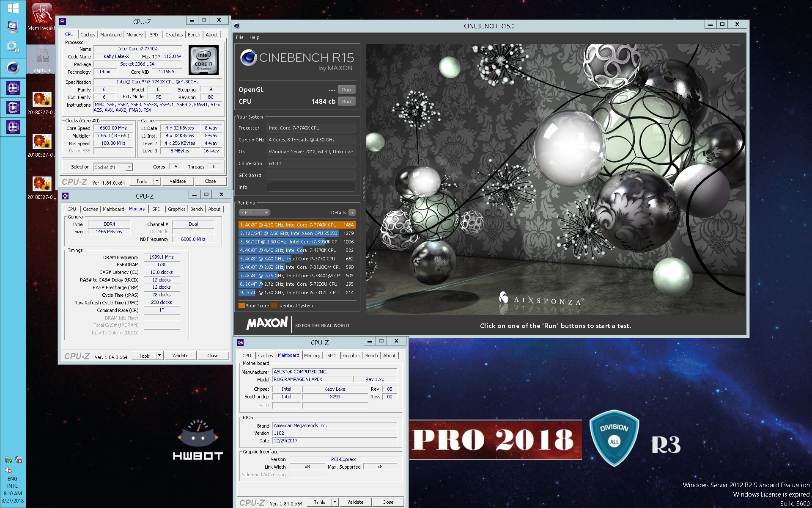Expand Tools dropdown arrow in CPU-Z processor window
The image size is (812, 508).
(x=157, y=181)
